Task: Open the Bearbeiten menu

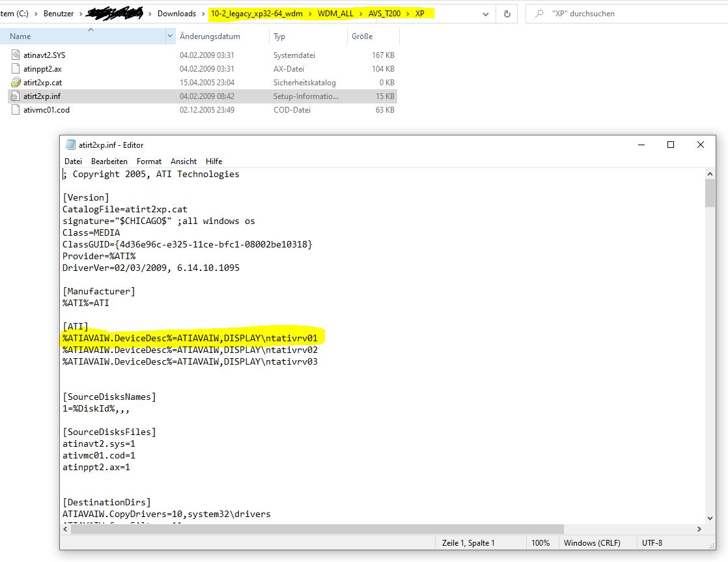Action: pos(109,161)
